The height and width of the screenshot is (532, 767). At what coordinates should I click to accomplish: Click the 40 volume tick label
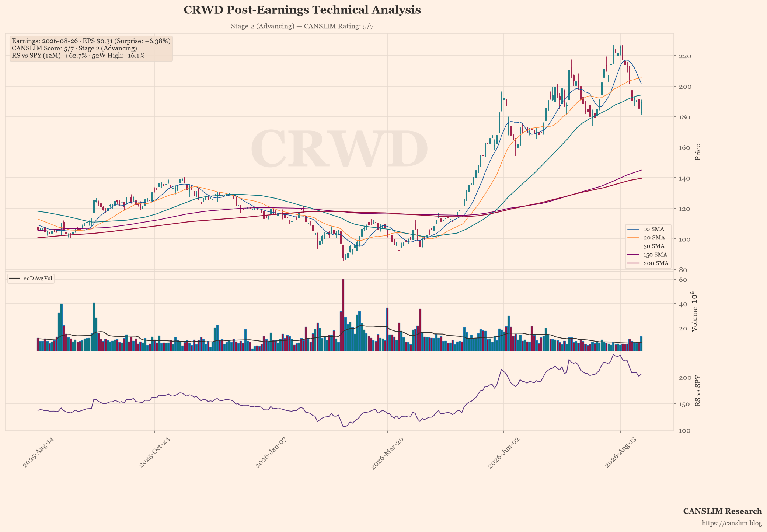(x=683, y=304)
